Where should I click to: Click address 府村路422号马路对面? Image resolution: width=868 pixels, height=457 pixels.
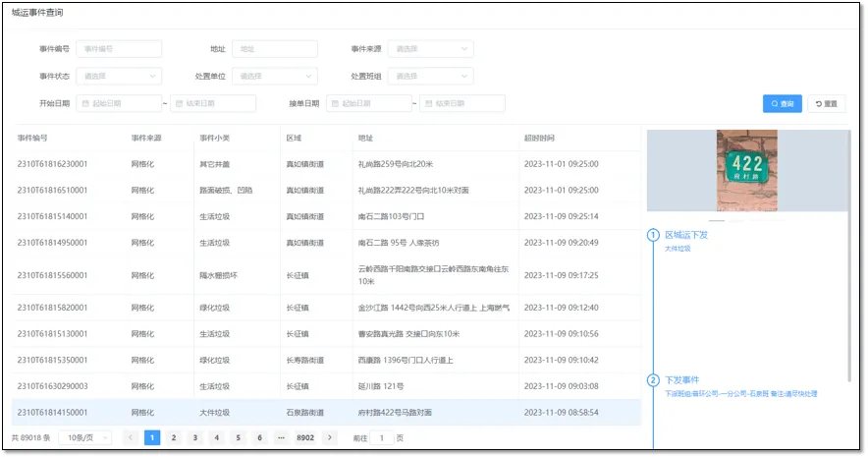395,412
